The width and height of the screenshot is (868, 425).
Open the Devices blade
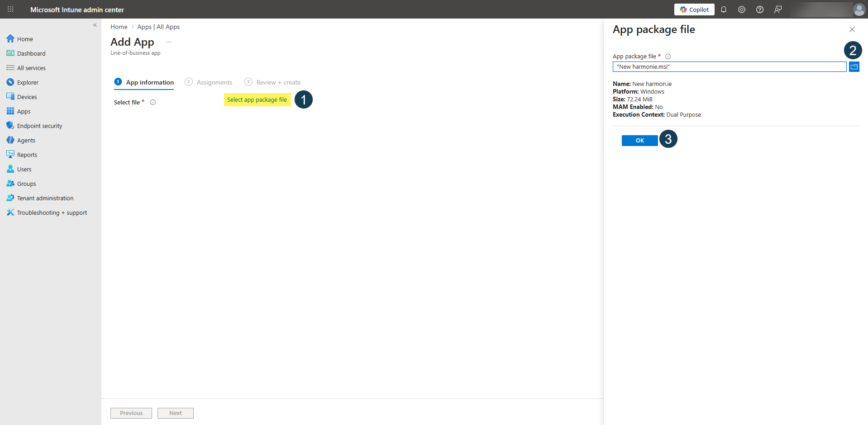pyautogui.click(x=26, y=96)
